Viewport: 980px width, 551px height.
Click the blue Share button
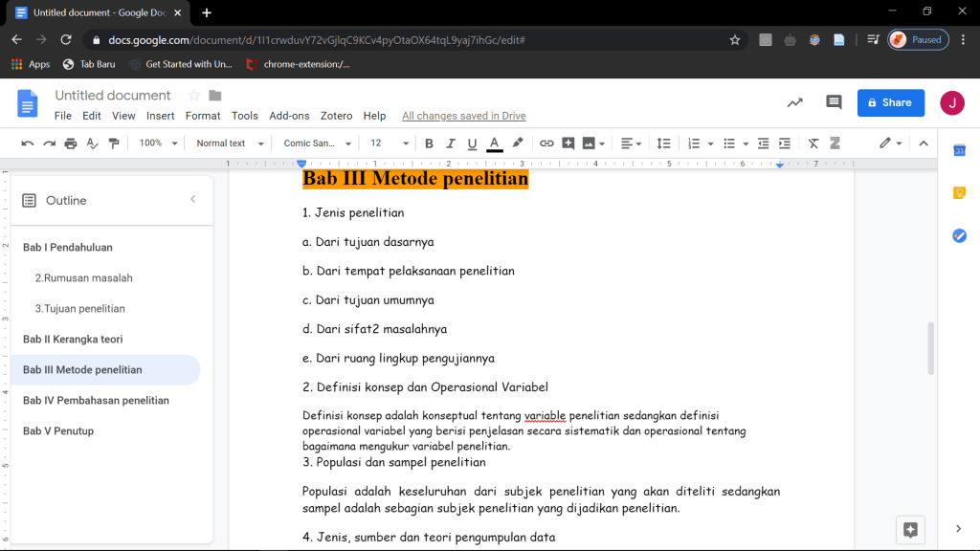[890, 102]
